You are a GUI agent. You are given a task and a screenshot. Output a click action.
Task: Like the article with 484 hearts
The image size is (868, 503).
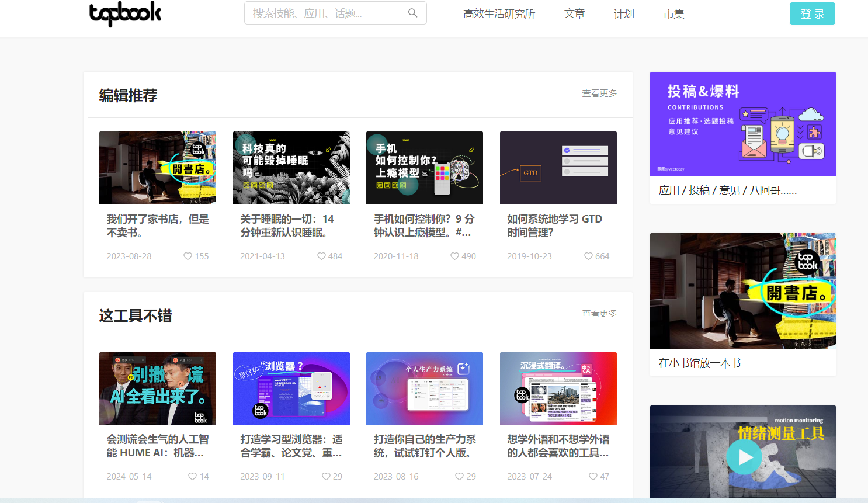point(321,256)
